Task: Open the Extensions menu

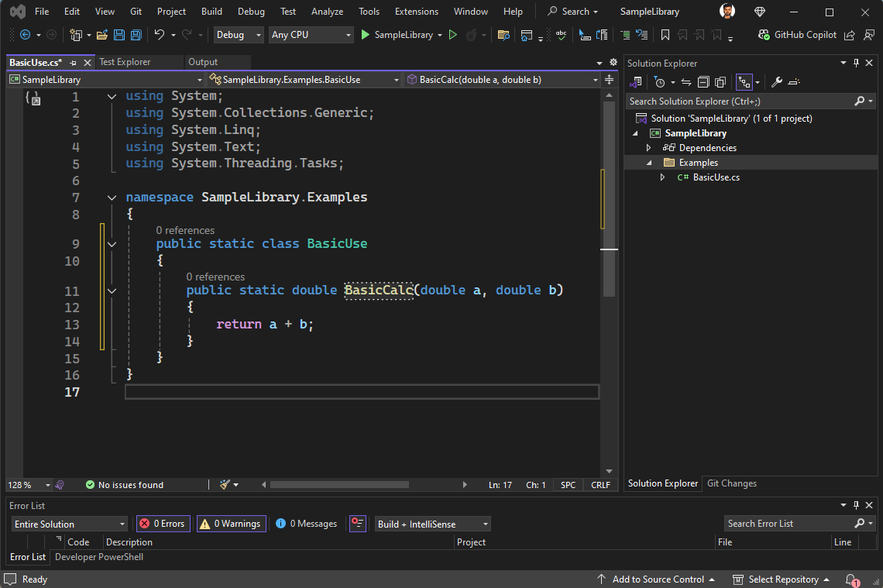Action: [417, 12]
